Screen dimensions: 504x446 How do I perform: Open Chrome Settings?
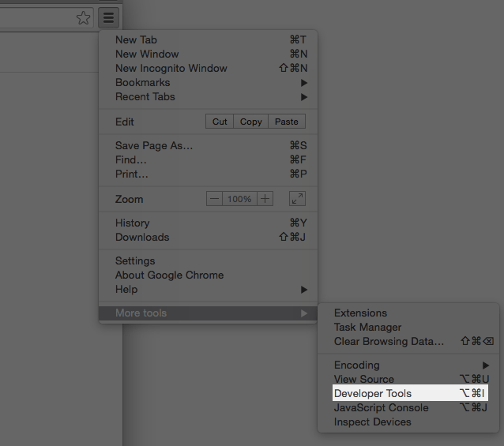click(135, 261)
